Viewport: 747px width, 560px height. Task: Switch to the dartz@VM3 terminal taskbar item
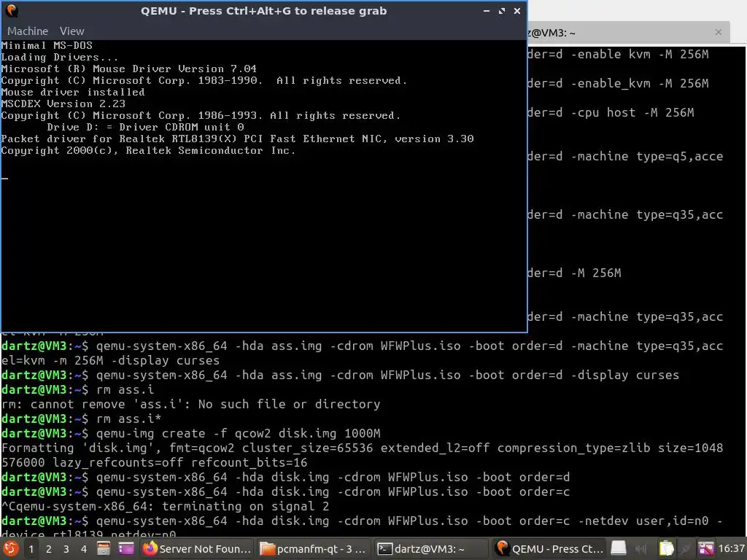coord(430,548)
